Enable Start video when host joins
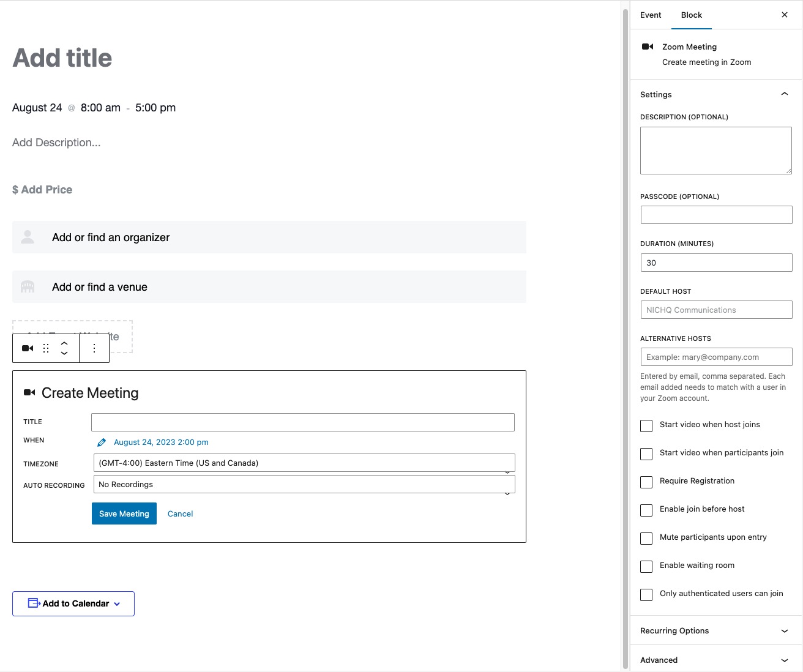This screenshot has width=803, height=672. pos(646,426)
